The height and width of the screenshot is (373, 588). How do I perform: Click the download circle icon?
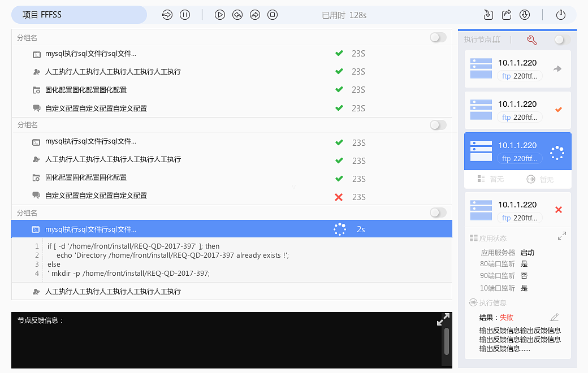(525, 15)
